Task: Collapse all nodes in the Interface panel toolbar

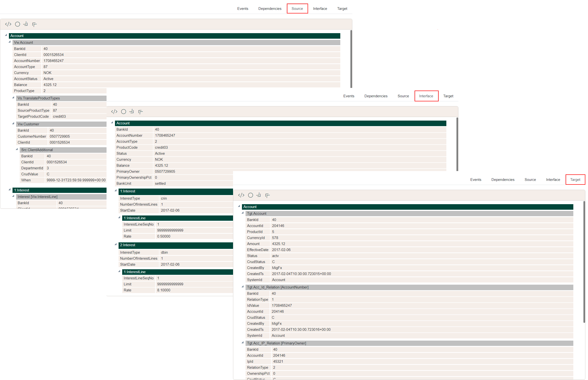Action: click(x=140, y=111)
